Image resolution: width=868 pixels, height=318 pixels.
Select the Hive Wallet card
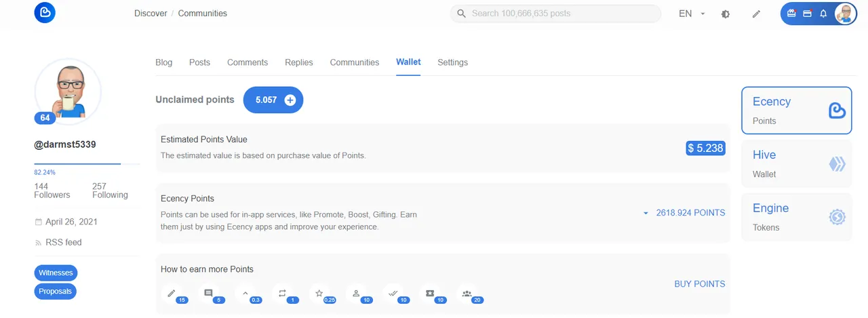(x=797, y=164)
